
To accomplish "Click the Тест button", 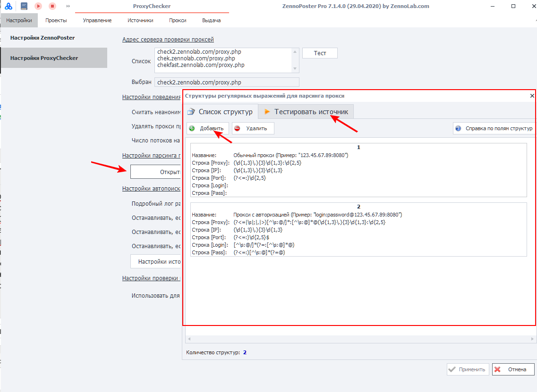I will coord(320,53).
